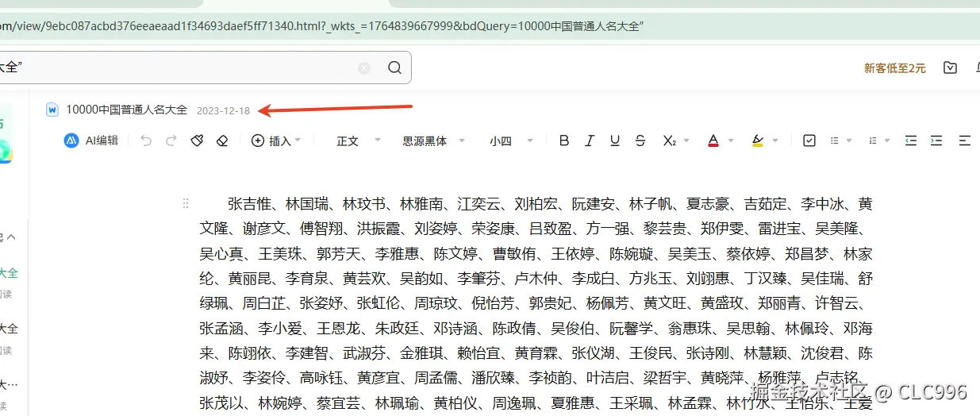980x416 pixels.
Task: Apply numbered list formatting
Action: [873, 141]
